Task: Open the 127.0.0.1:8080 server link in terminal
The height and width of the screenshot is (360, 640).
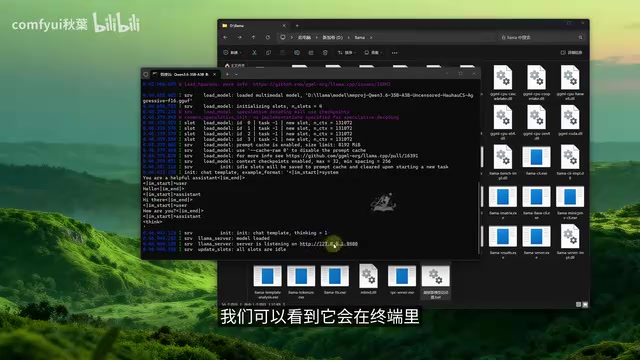Action: pos(329,244)
